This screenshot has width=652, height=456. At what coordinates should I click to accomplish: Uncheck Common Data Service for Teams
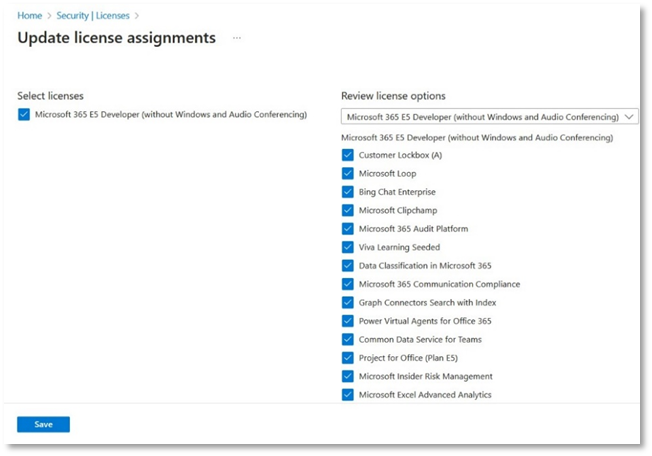tap(348, 340)
